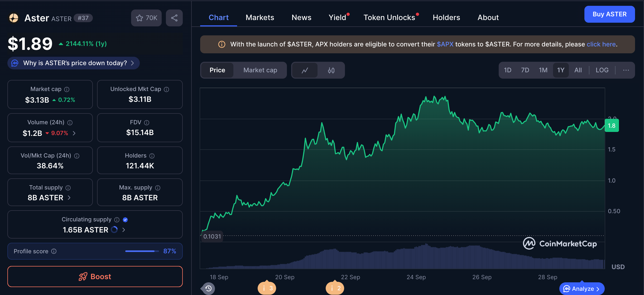This screenshot has width=644, height=295.
Task: Follow the 'click here' banner link
Action: [x=601, y=44]
